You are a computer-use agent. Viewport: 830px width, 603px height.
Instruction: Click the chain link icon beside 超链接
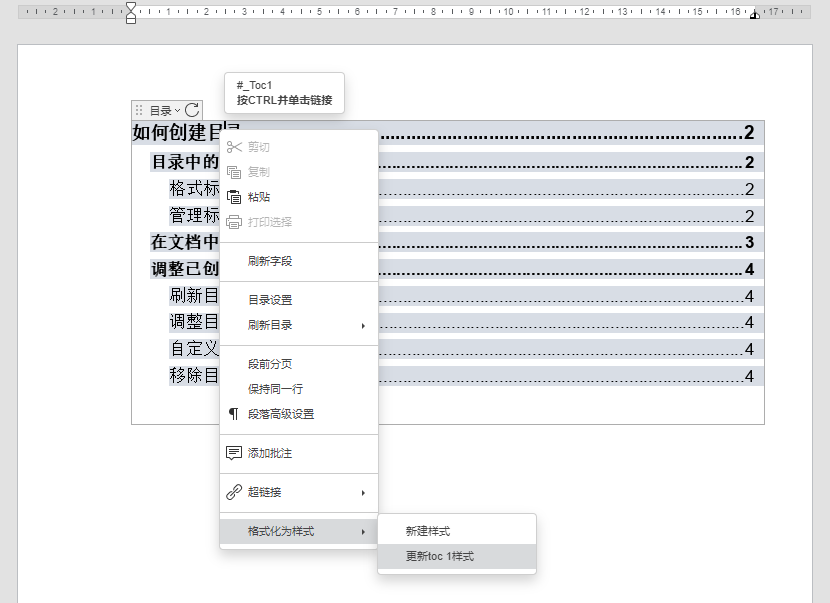(234, 492)
